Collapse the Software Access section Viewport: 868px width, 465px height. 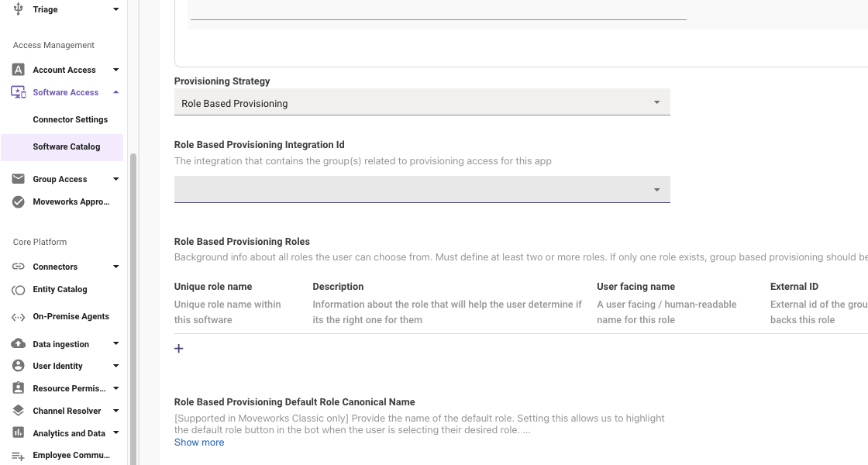click(x=115, y=92)
